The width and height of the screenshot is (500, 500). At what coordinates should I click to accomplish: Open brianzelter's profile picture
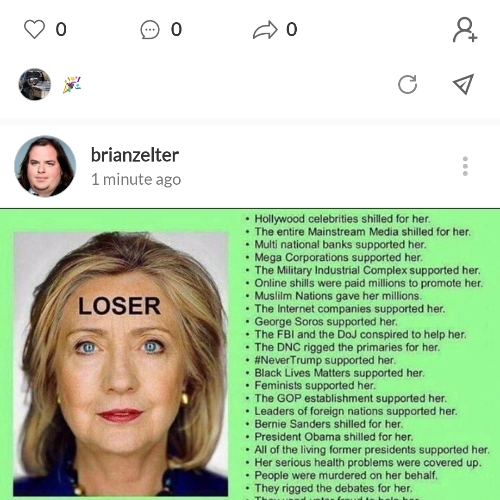pos(45,166)
